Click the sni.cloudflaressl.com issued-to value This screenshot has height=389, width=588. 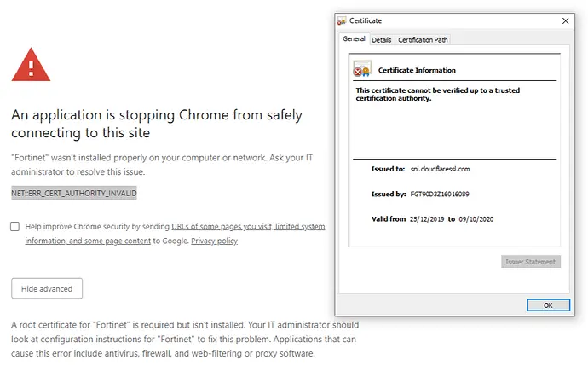tap(440, 169)
